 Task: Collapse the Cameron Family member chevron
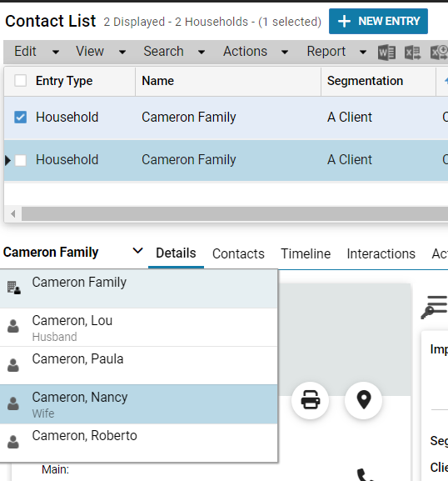click(137, 251)
